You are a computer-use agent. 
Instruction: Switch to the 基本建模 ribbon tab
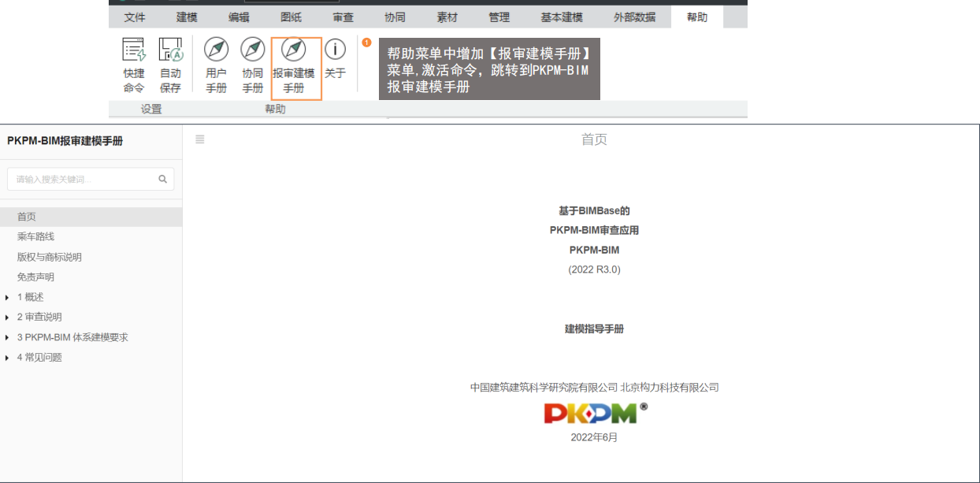click(562, 17)
